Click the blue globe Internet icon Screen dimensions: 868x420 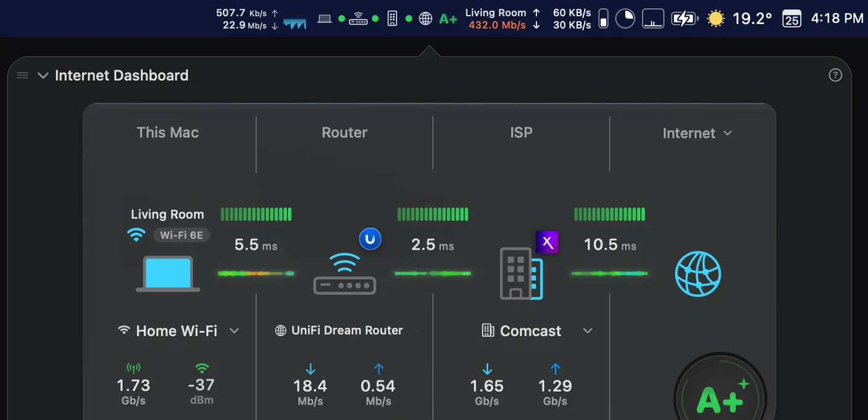click(x=698, y=274)
